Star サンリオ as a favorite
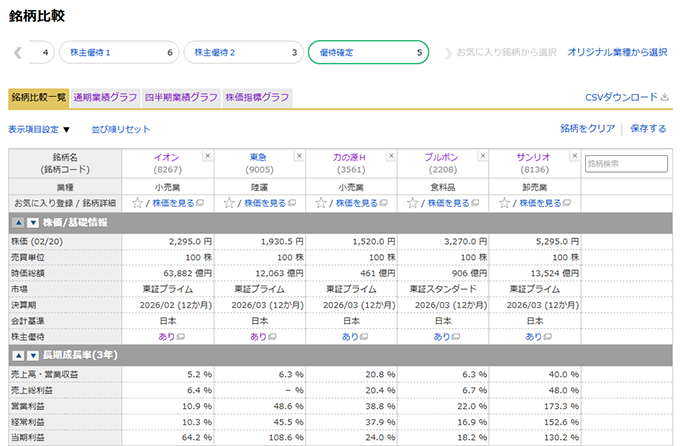 pos(504,203)
